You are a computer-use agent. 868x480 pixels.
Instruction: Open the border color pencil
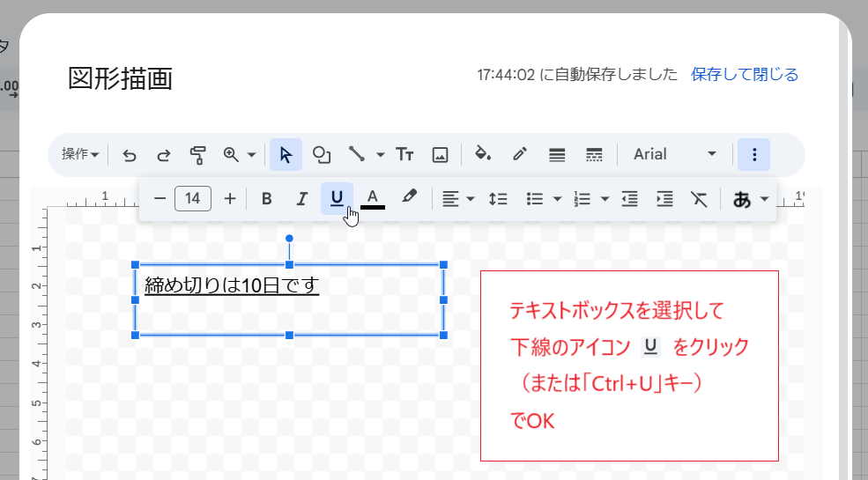[x=519, y=154]
